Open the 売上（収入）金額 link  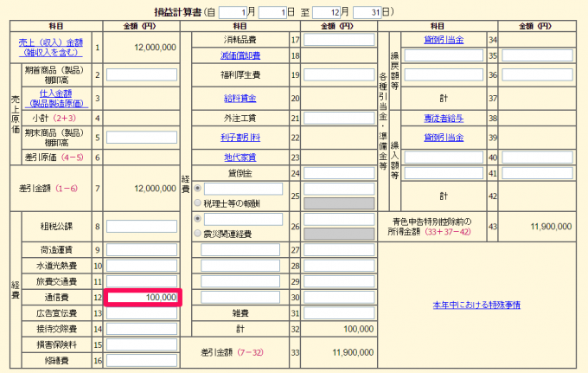point(51,48)
